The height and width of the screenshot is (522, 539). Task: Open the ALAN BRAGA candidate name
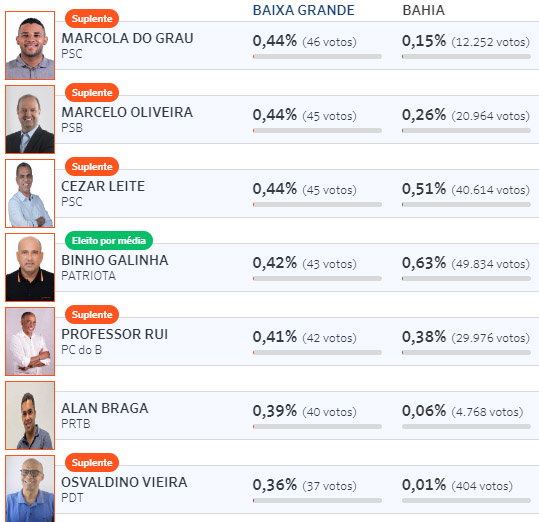[x=105, y=408]
